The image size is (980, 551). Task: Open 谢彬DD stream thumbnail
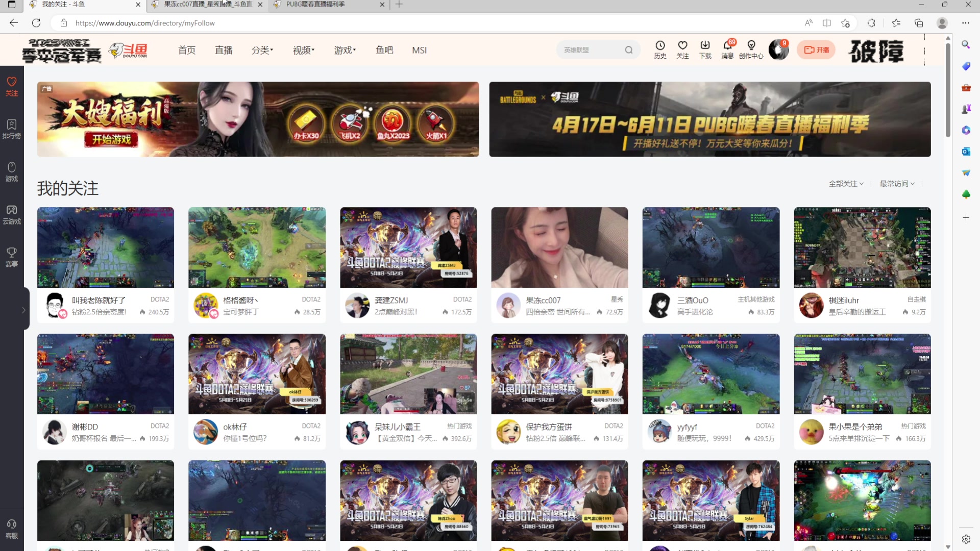tap(106, 374)
